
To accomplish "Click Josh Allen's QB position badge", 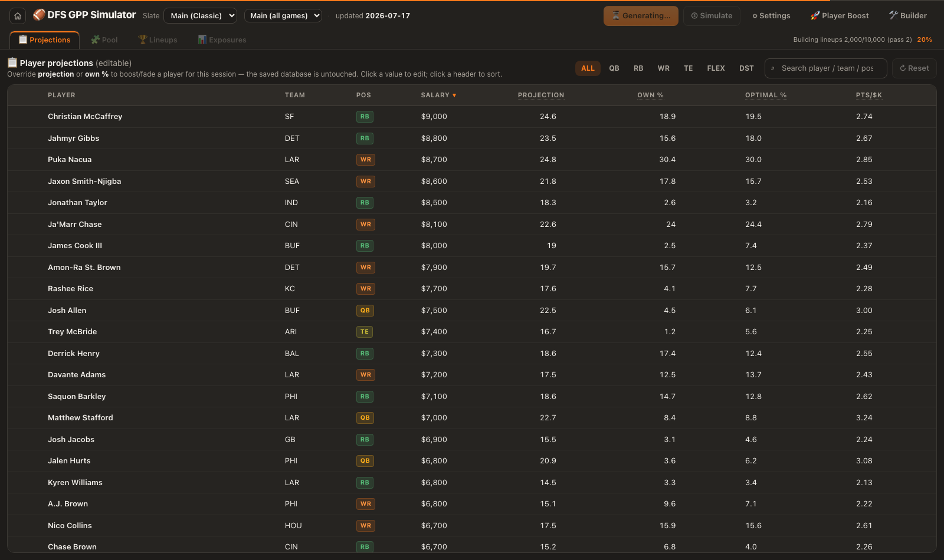I will [365, 311].
